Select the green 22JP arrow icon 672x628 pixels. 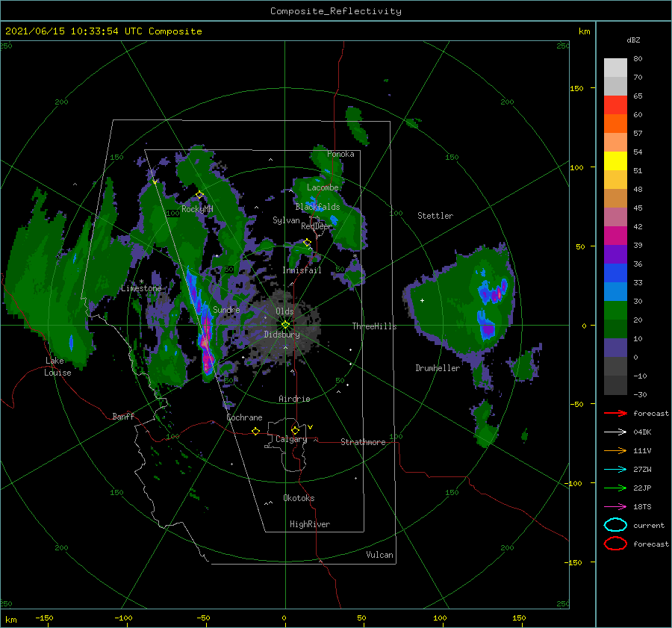click(x=615, y=488)
